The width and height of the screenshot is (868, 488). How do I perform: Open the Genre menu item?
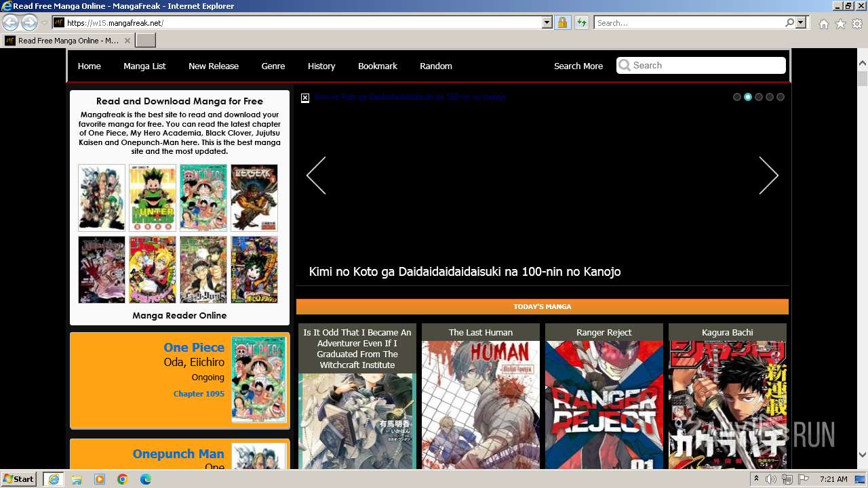[x=273, y=66]
